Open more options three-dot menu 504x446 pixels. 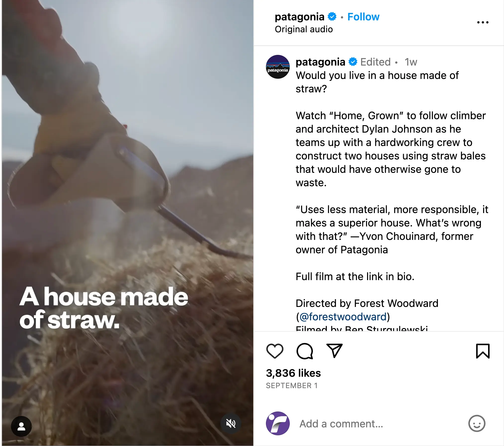point(483,22)
